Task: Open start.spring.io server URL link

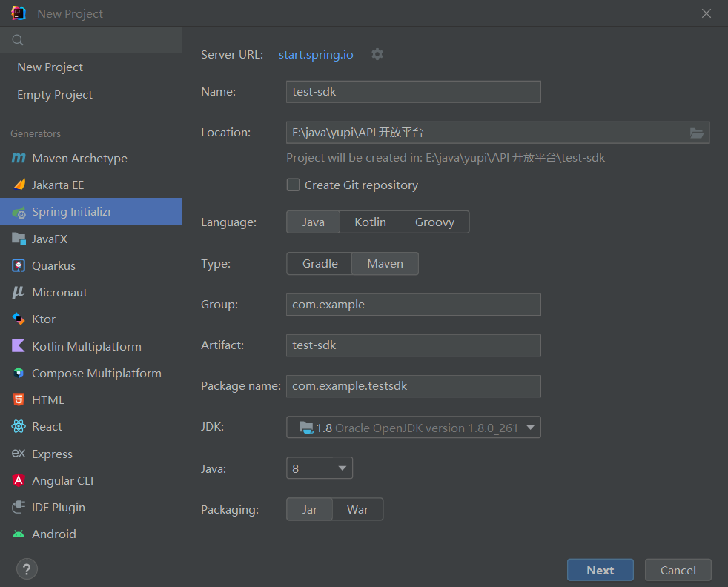Action: 316,55
